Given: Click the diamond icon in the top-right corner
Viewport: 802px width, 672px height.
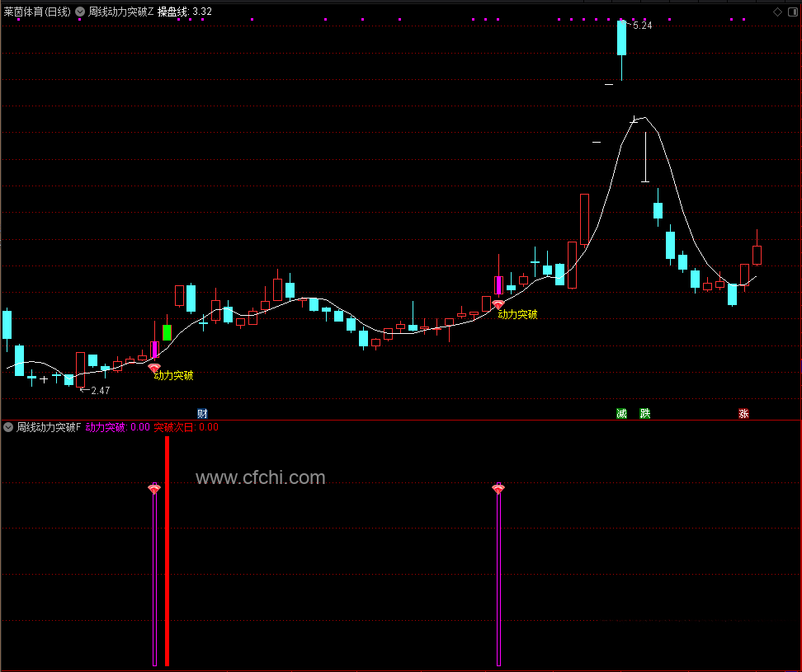Looking at the screenshot, I should point(777,12).
